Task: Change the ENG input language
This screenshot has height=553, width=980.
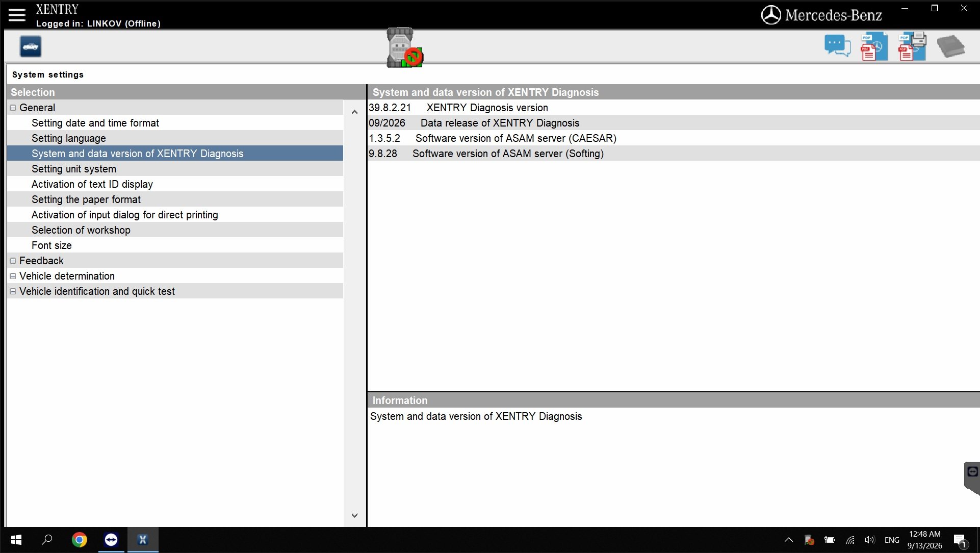Action: pos(892,540)
